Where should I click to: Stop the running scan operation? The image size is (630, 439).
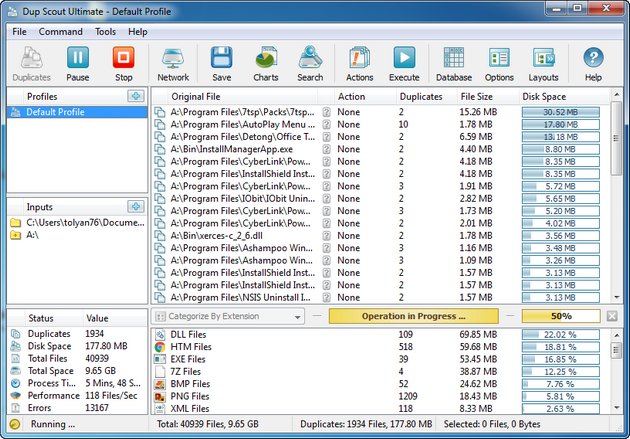(x=123, y=62)
